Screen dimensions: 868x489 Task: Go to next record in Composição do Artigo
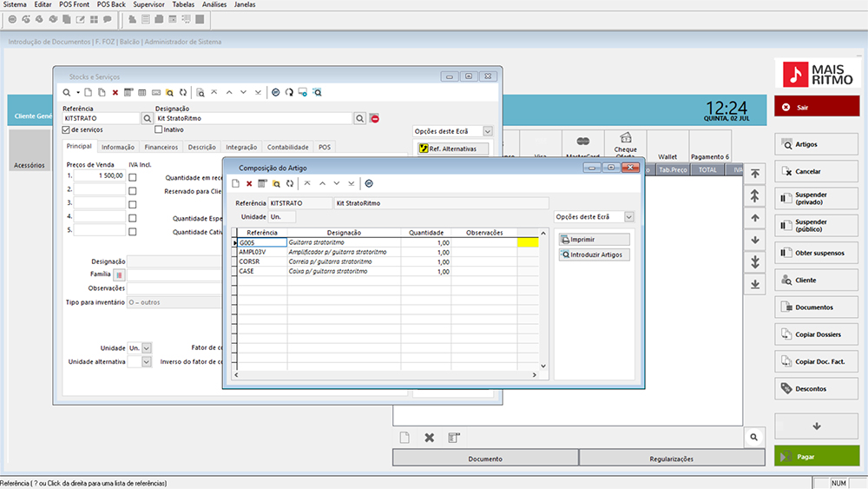(337, 183)
